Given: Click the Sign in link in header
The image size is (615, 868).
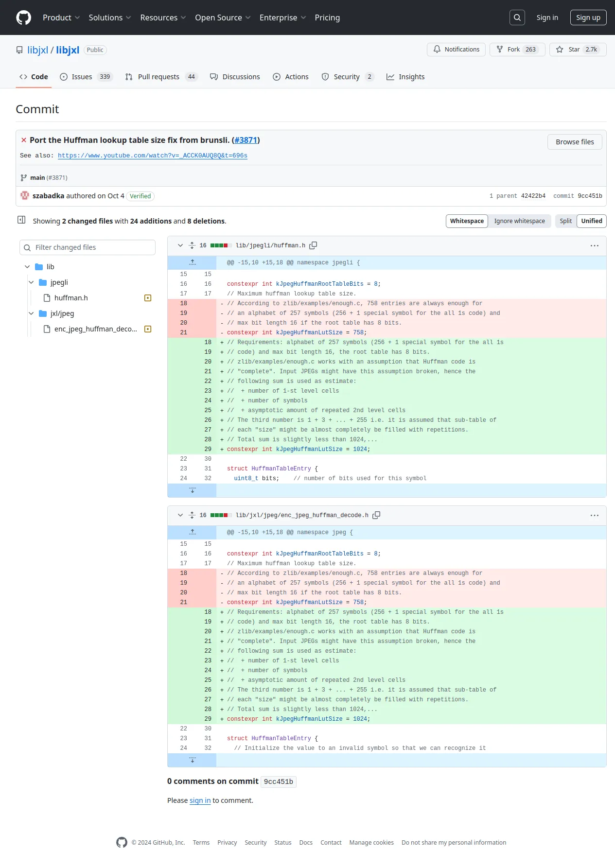Looking at the screenshot, I should pyautogui.click(x=547, y=17).
